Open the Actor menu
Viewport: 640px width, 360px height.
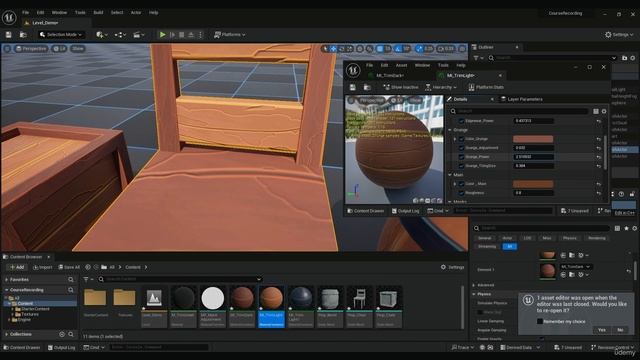pyautogui.click(x=136, y=13)
